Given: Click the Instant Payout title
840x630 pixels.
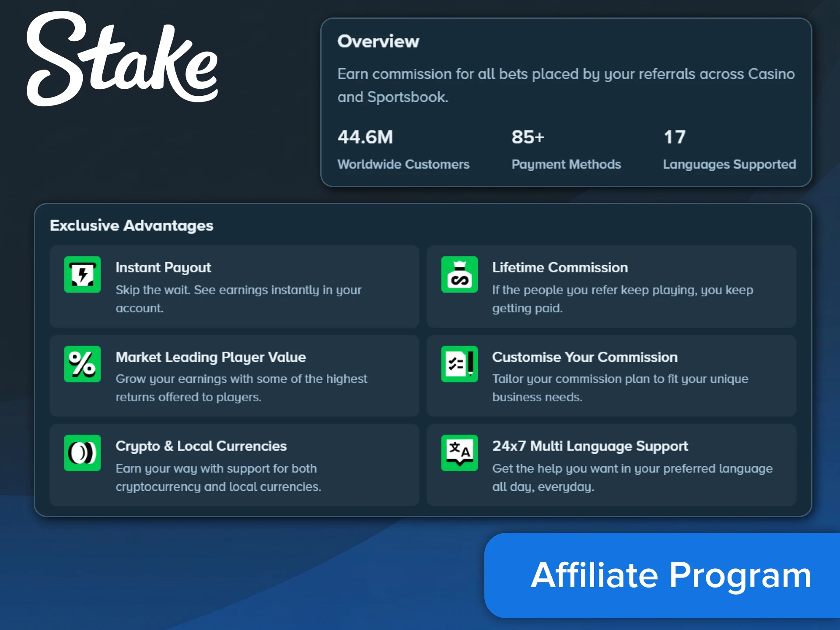Looking at the screenshot, I should coord(163,268).
